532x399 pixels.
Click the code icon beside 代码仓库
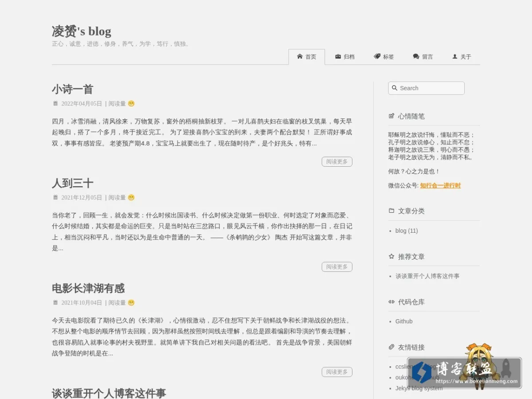tap(391, 301)
